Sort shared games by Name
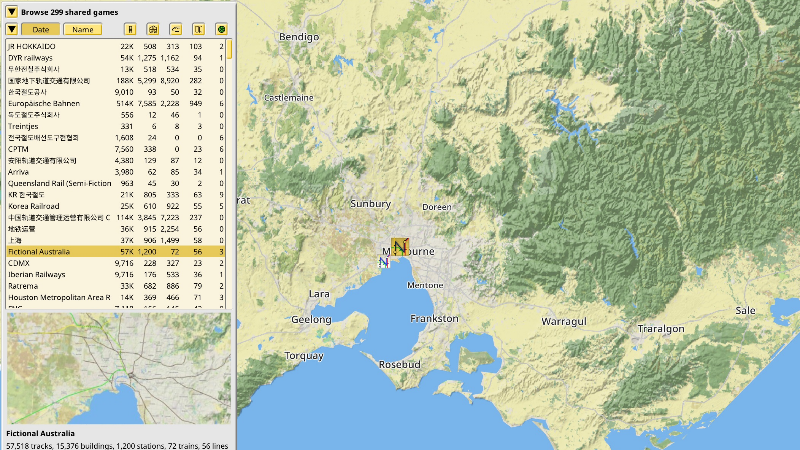This screenshot has width=800, height=450. tap(83, 29)
